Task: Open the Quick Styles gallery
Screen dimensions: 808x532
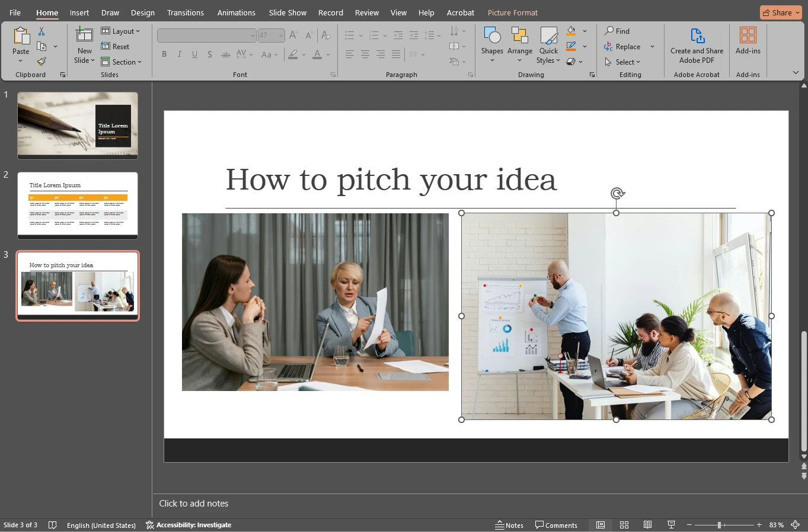Action: tap(548, 46)
